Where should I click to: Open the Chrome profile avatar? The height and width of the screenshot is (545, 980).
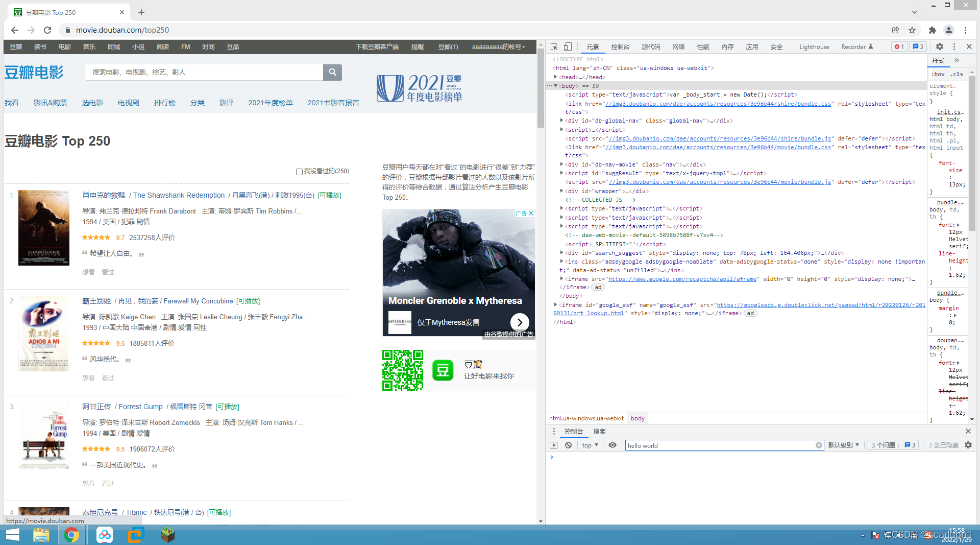coord(949,30)
